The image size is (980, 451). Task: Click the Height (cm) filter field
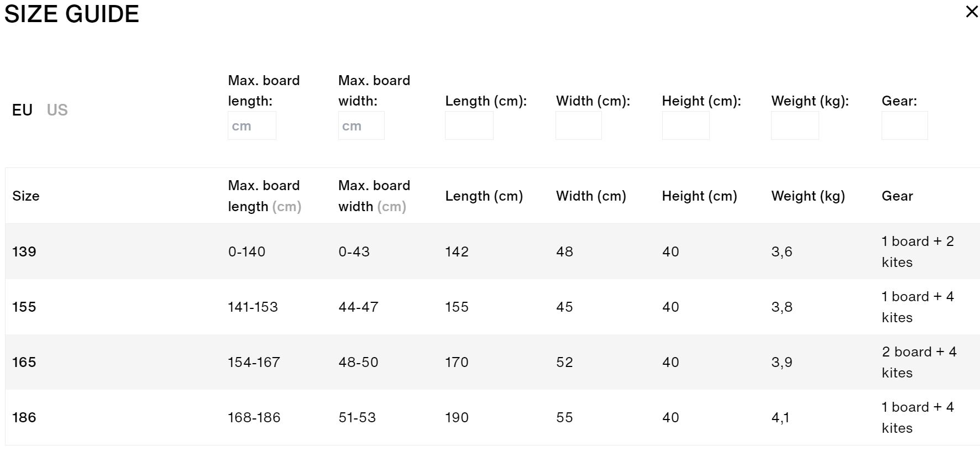[x=685, y=125]
